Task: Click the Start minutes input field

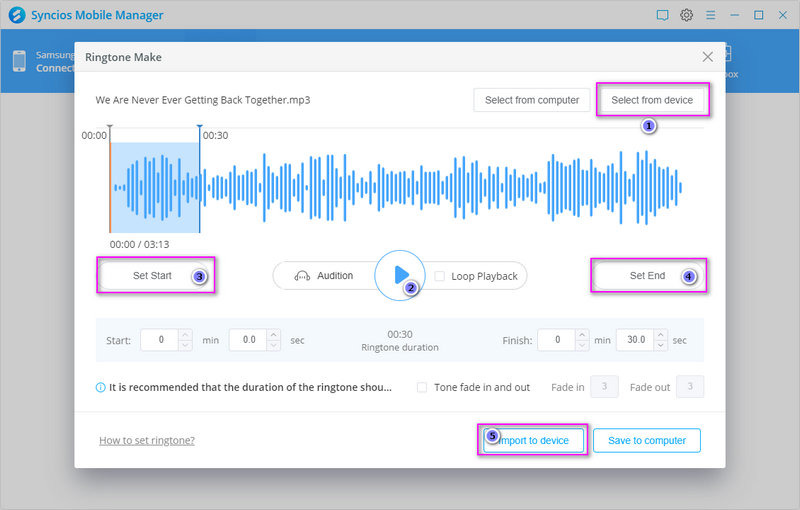Action: click(160, 340)
